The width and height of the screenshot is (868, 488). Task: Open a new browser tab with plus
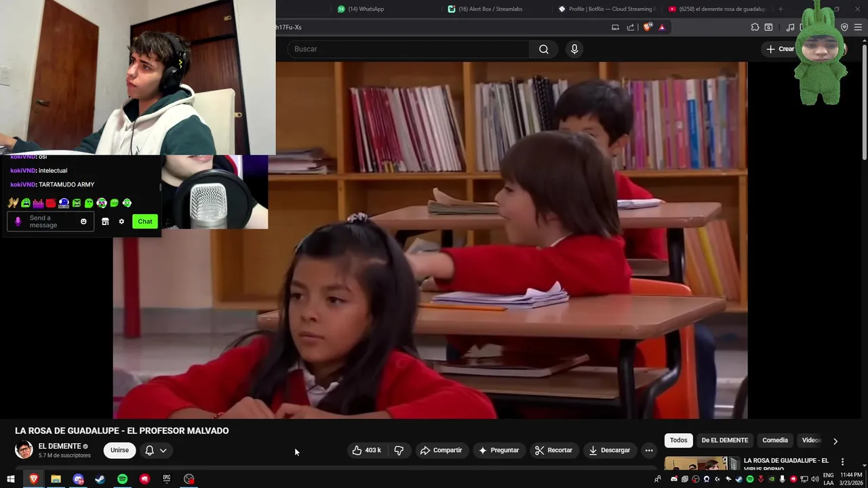click(781, 9)
